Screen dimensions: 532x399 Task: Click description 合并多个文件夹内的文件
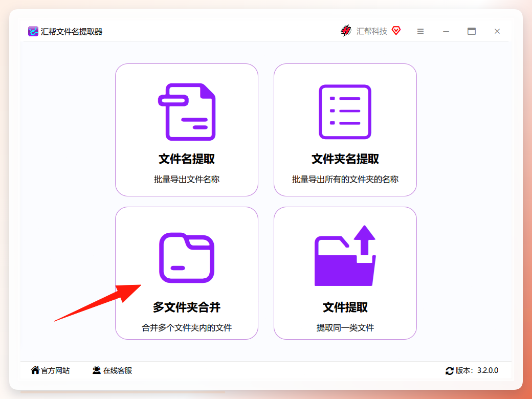187,328
